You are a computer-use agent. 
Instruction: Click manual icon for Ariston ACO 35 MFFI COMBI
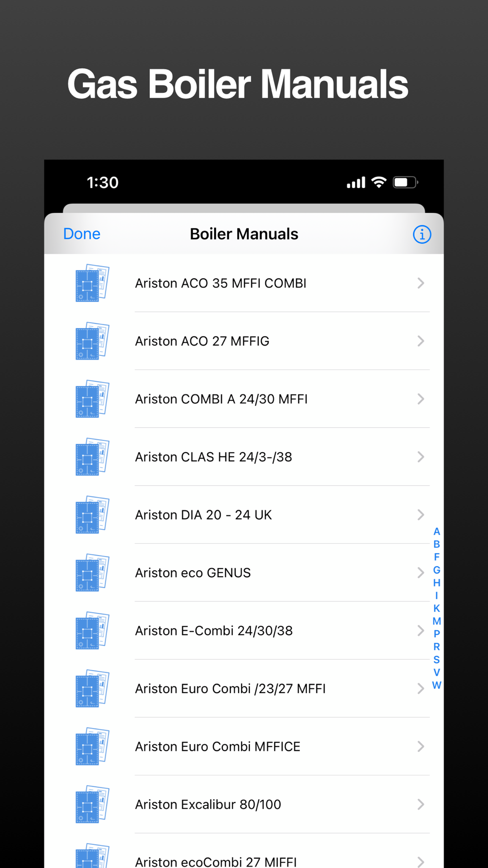tap(92, 283)
